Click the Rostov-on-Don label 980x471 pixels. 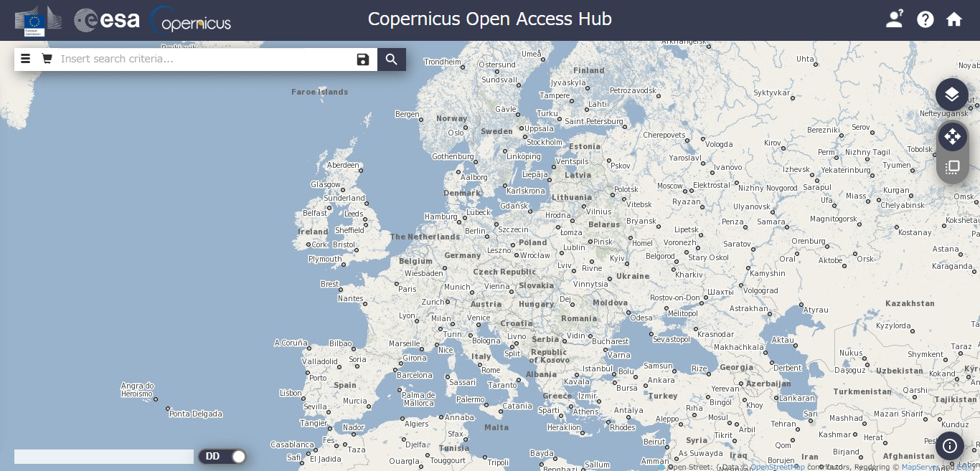pos(674,298)
